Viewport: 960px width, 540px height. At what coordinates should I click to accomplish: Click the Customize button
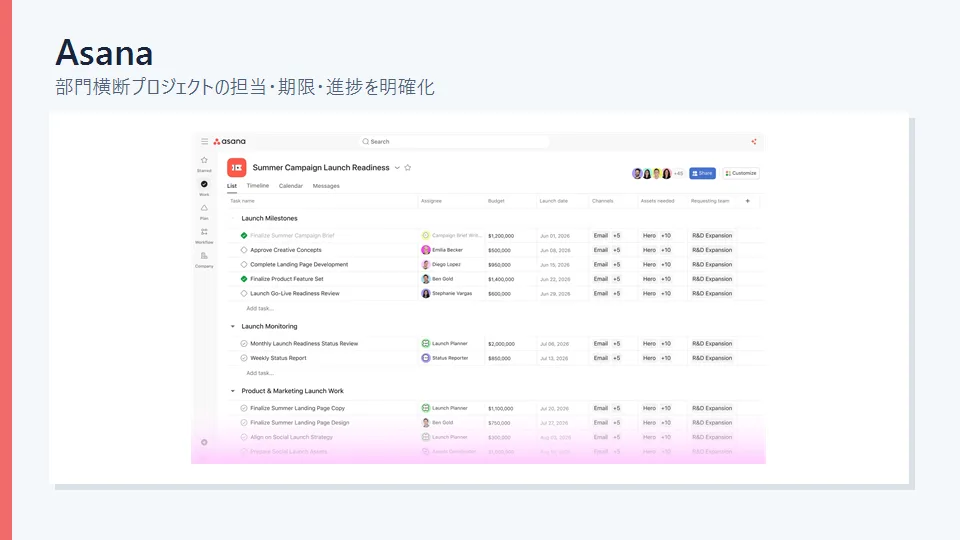pos(741,173)
